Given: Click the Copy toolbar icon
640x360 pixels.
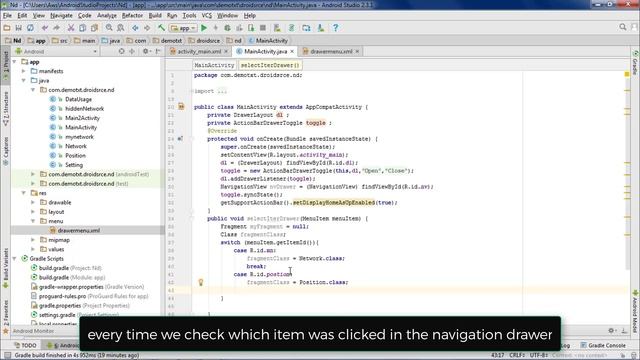Looking at the screenshot, I should [x=82, y=28].
